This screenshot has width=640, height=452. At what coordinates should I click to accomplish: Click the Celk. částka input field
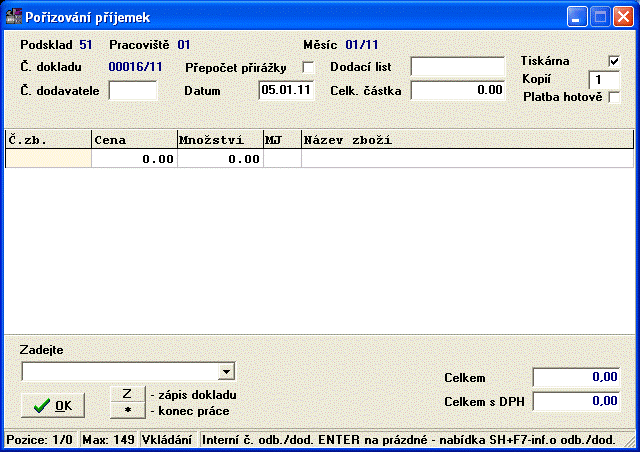pyautogui.click(x=458, y=90)
